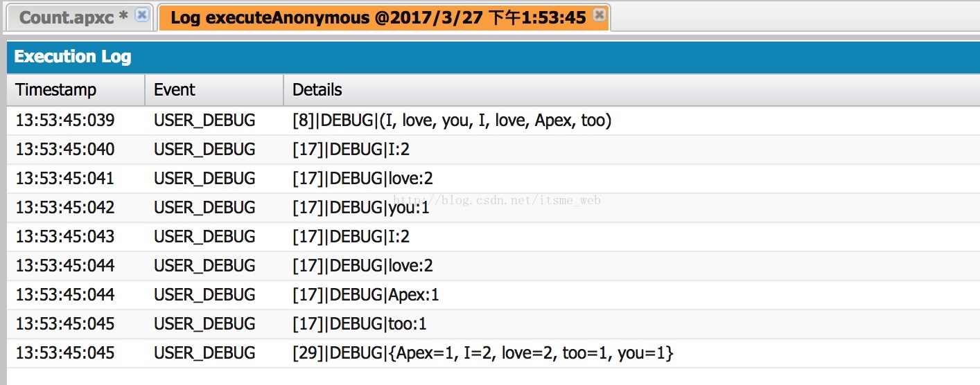This screenshot has width=980, height=385.
Task: Click the [17]|DEBUG|too:1 details cell
Action: point(360,324)
